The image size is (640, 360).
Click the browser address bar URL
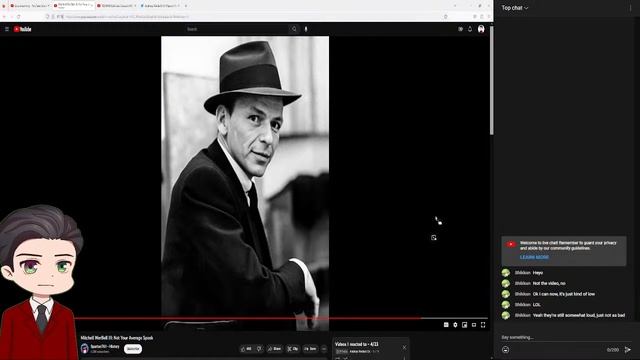click(127, 17)
